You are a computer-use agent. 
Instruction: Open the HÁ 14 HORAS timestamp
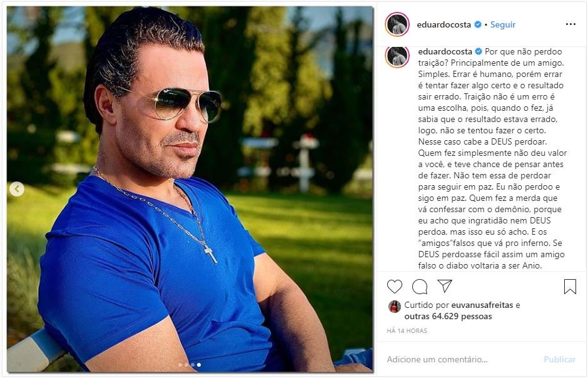[x=407, y=330]
